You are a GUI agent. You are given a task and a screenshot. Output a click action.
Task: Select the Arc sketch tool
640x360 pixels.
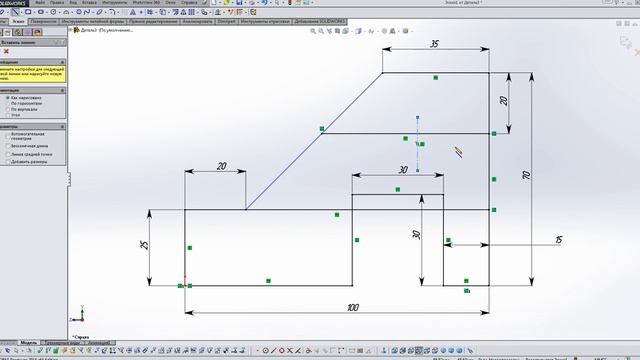[66, 12]
